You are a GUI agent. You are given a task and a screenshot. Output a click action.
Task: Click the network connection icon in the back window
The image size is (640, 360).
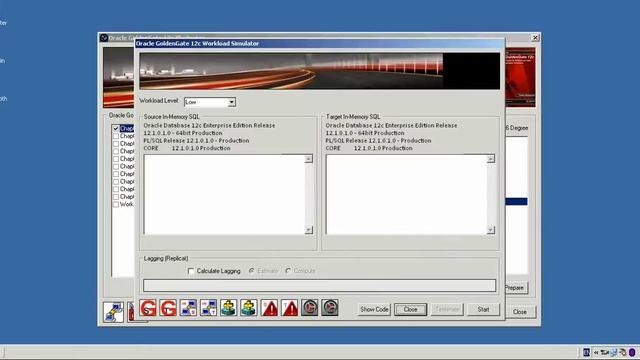coord(113,312)
